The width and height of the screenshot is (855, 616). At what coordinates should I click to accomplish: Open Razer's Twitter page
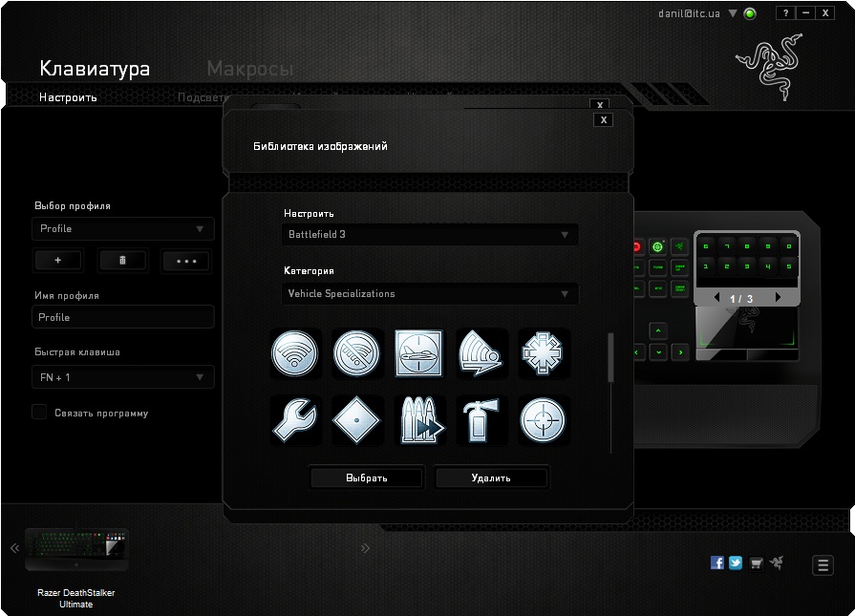tap(736, 563)
